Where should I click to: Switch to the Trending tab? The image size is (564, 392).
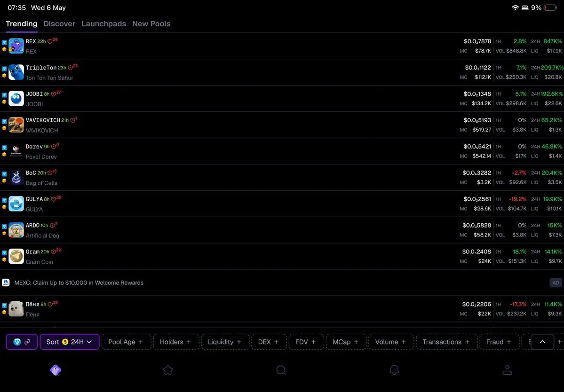[22, 24]
